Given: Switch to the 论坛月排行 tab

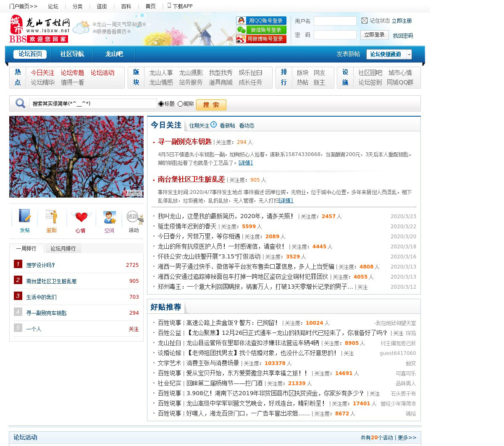Looking at the screenshot, I should point(63,248).
